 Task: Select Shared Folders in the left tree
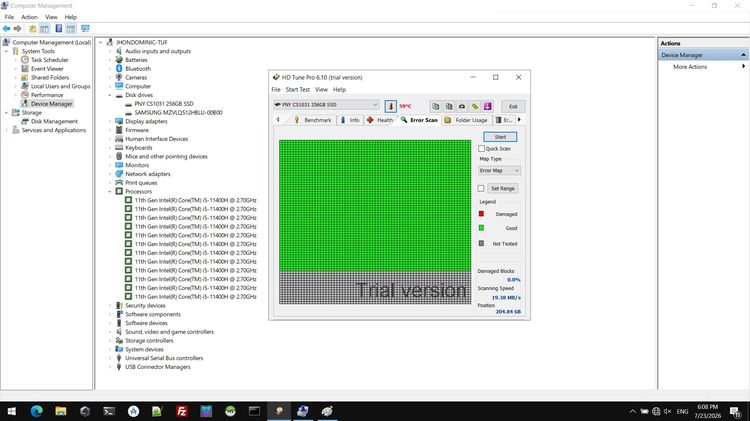(x=50, y=77)
